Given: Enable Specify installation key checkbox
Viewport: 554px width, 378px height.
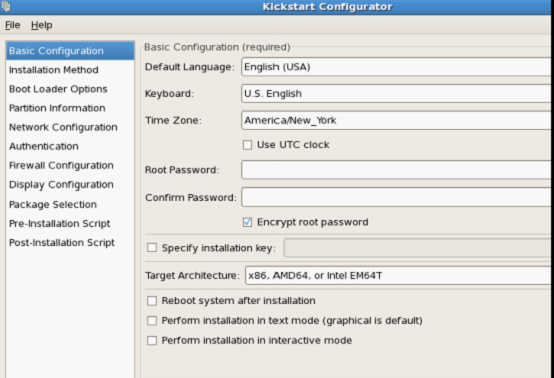Looking at the screenshot, I should (152, 248).
